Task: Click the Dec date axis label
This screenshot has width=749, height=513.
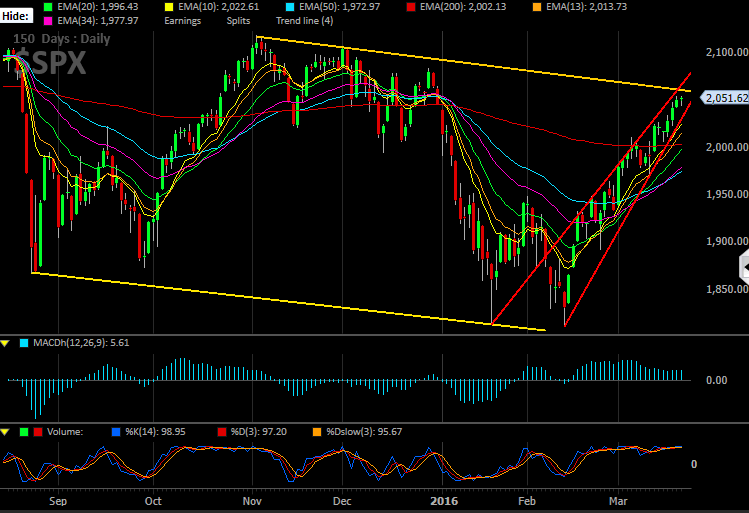Action: click(x=342, y=501)
